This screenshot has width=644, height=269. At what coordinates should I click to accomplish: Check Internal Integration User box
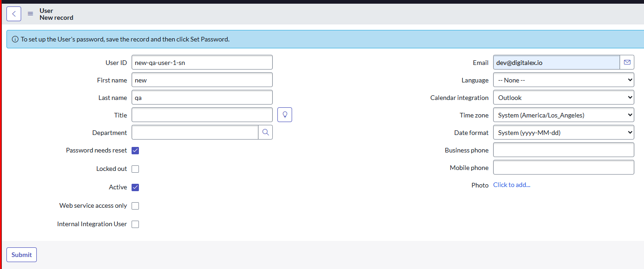point(135,224)
